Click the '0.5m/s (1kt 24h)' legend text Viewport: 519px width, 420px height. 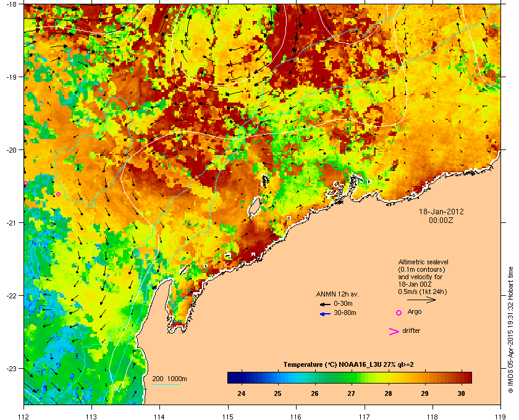423,292
